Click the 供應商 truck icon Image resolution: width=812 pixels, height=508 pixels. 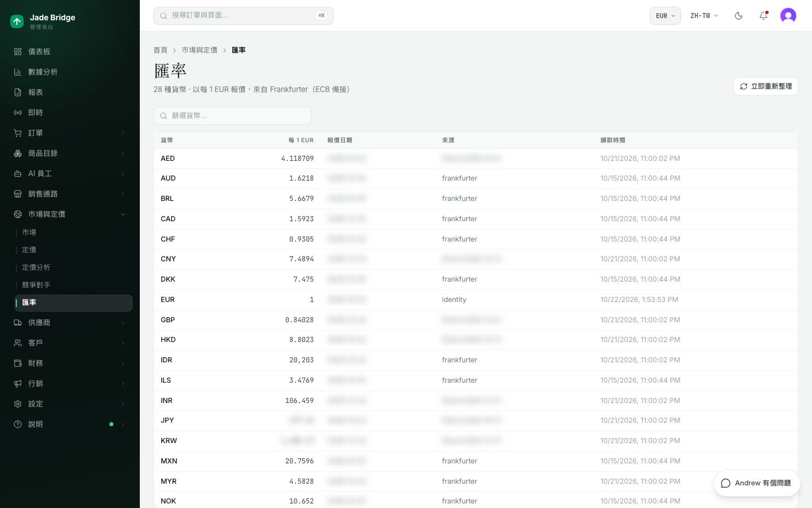(18, 322)
